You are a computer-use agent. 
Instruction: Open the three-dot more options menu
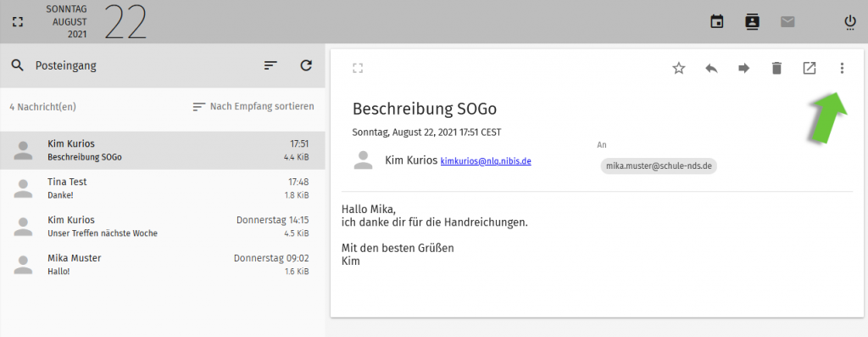[x=842, y=68]
